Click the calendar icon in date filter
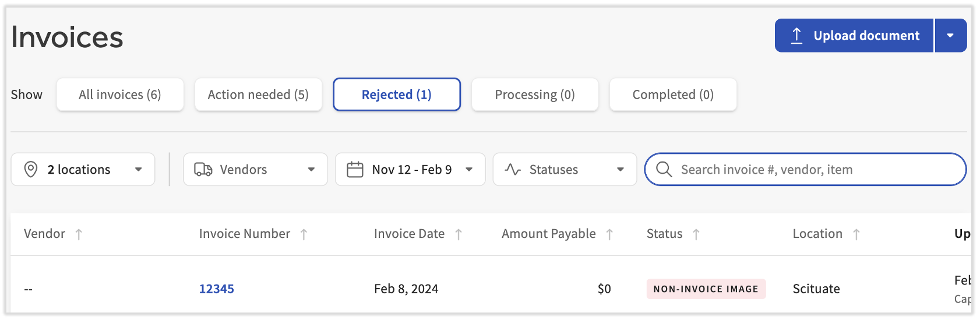The image size is (980, 323). click(x=355, y=170)
